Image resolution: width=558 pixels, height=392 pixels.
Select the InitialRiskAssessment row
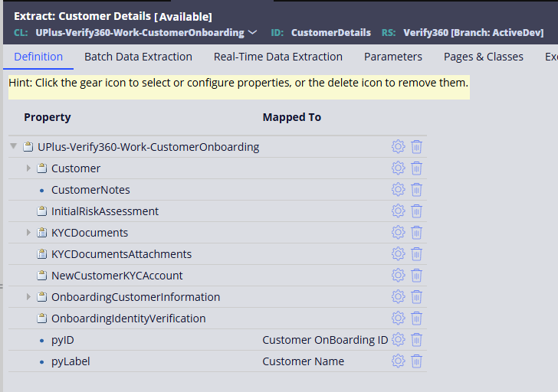pos(105,211)
